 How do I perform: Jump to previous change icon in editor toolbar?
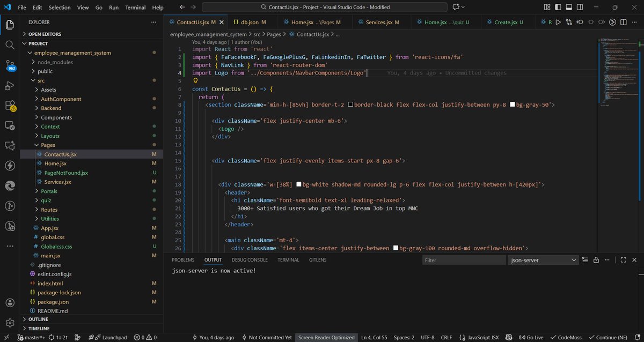click(580, 22)
